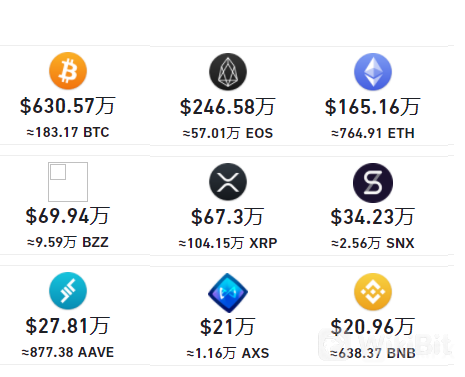Click the orange Bitcoin logo icon

(68, 71)
